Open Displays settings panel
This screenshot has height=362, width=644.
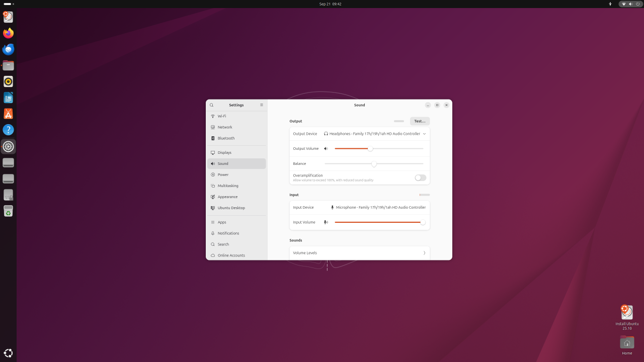[x=236, y=152]
